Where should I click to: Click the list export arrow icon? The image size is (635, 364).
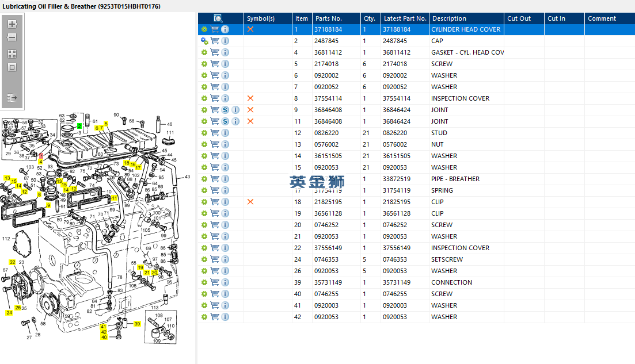pyautogui.click(x=12, y=98)
